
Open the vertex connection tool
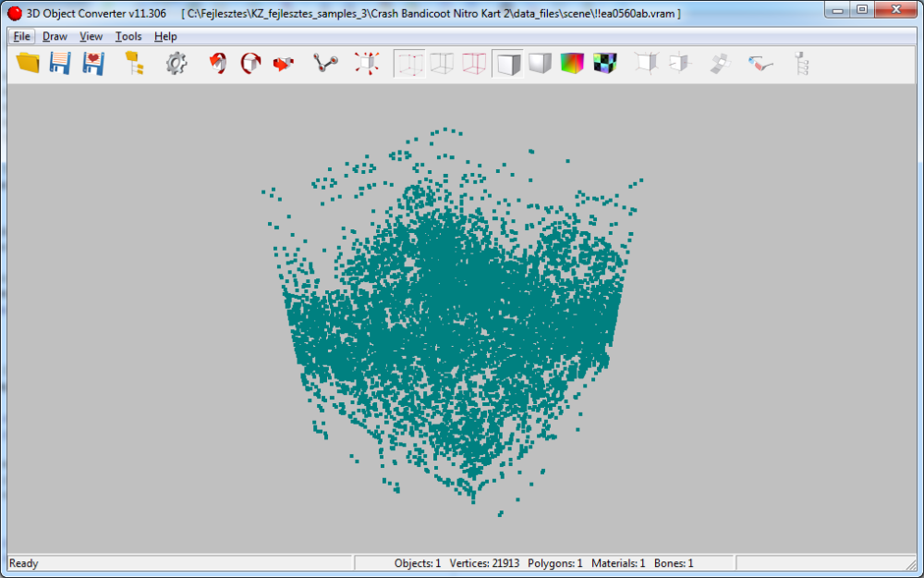[x=324, y=63]
